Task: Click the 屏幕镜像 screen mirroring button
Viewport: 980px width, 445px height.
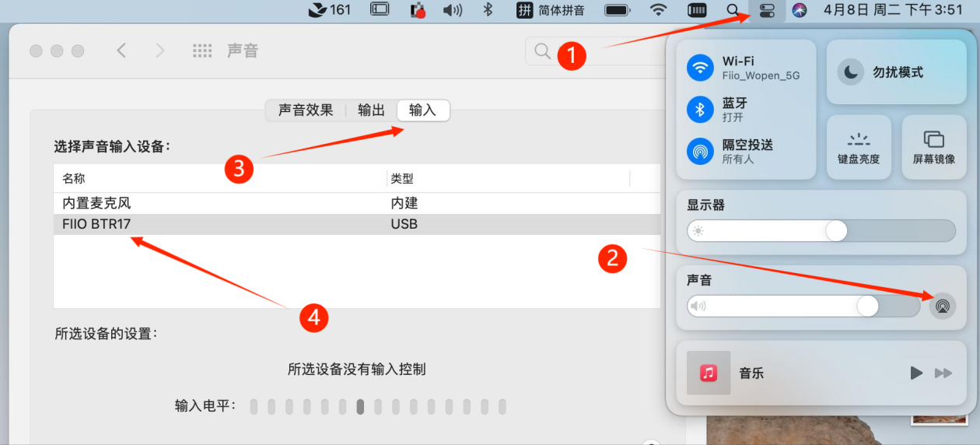Action: click(x=933, y=147)
